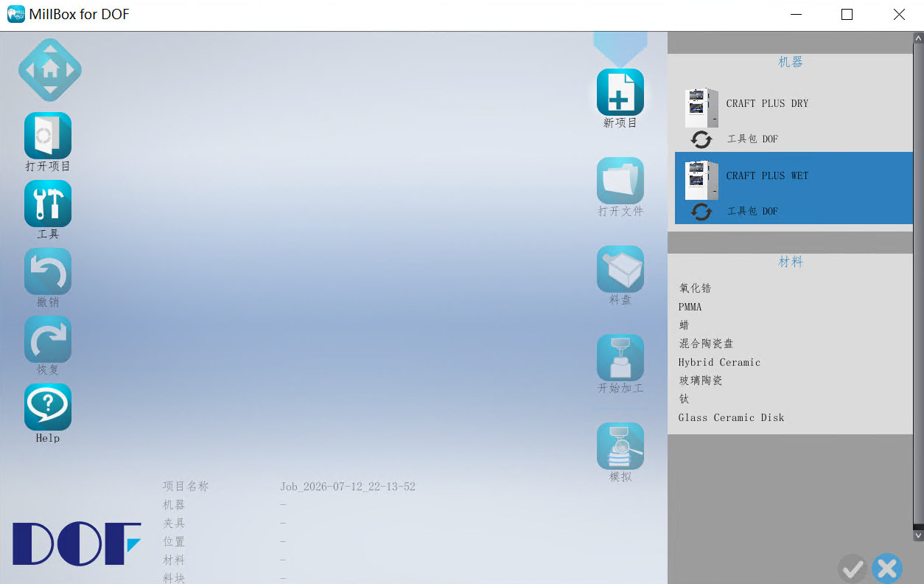Maximize the MillBox window

(847, 14)
